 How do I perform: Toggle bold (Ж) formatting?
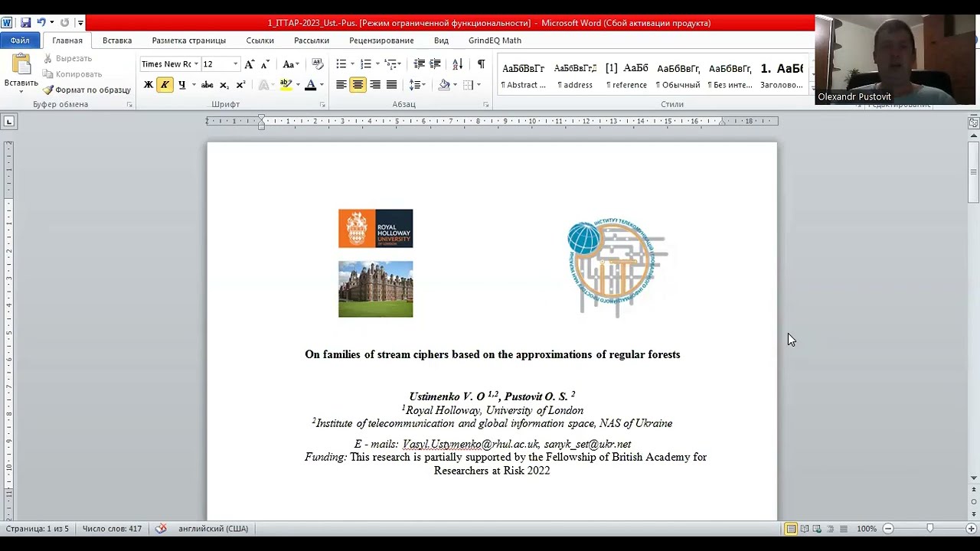148,85
